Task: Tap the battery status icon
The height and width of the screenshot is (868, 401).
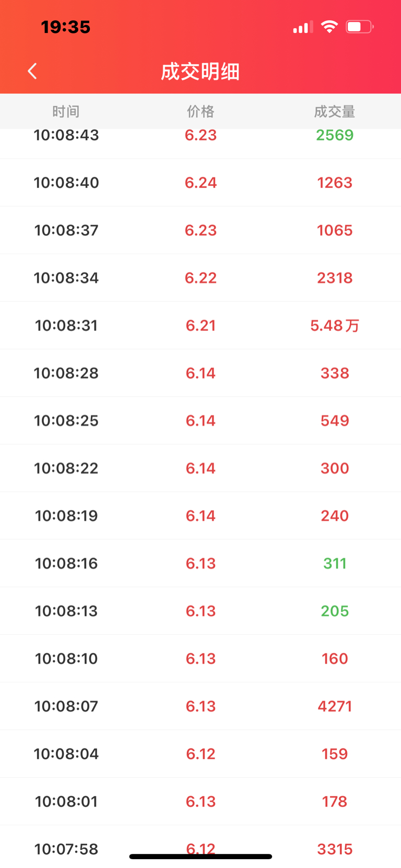Action: (x=359, y=27)
